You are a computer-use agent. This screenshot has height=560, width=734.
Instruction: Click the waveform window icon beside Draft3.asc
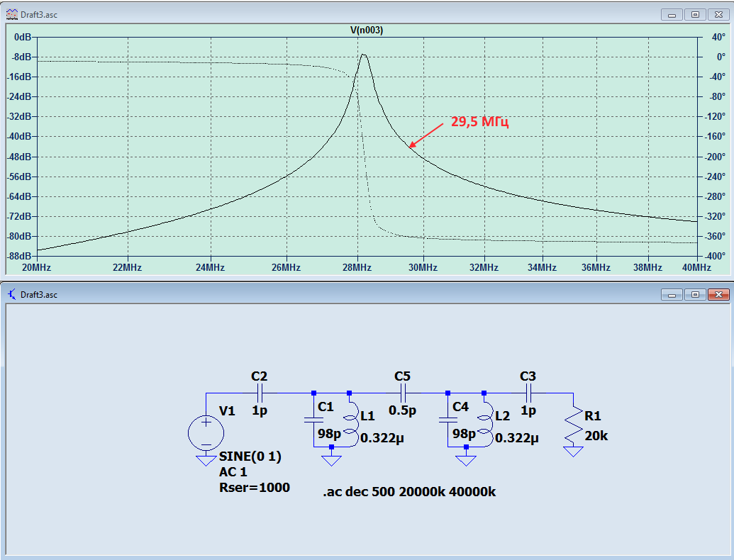[12, 14]
